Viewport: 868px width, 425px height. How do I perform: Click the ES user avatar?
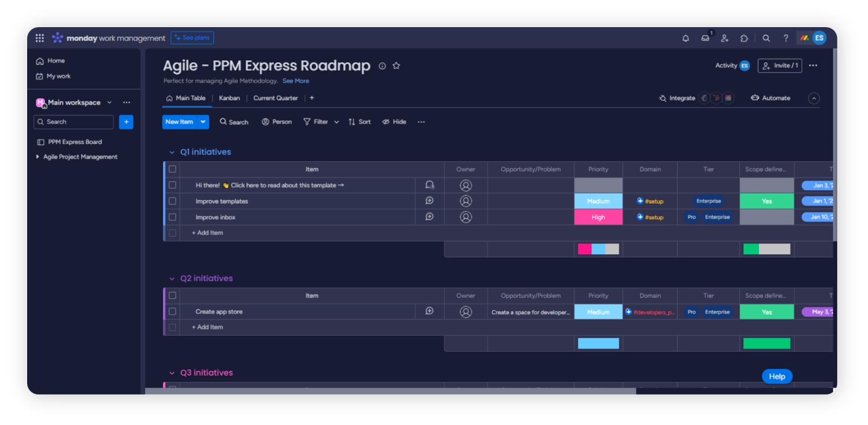(819, 38)
